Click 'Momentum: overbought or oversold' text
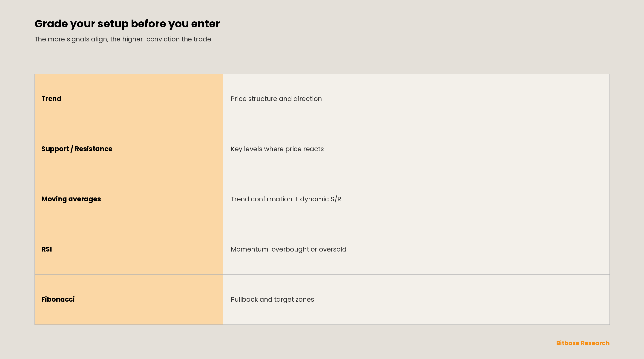 (288, 249)
